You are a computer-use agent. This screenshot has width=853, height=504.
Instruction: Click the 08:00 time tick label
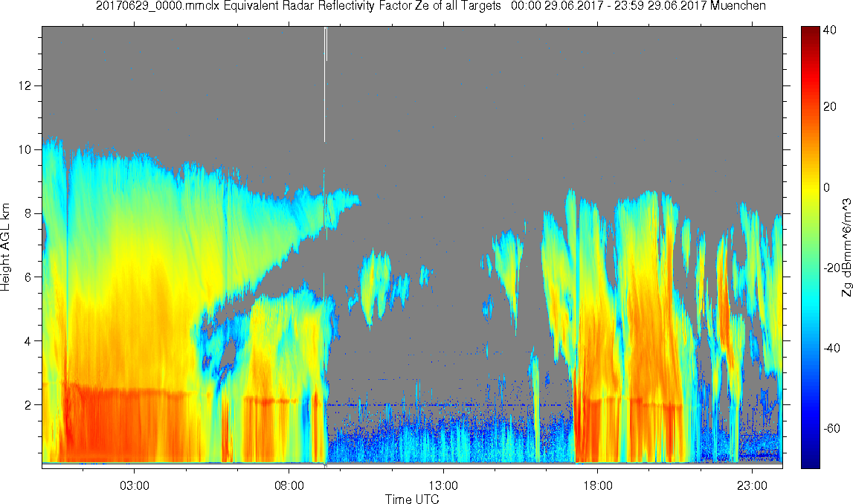(x=289, y=485)
